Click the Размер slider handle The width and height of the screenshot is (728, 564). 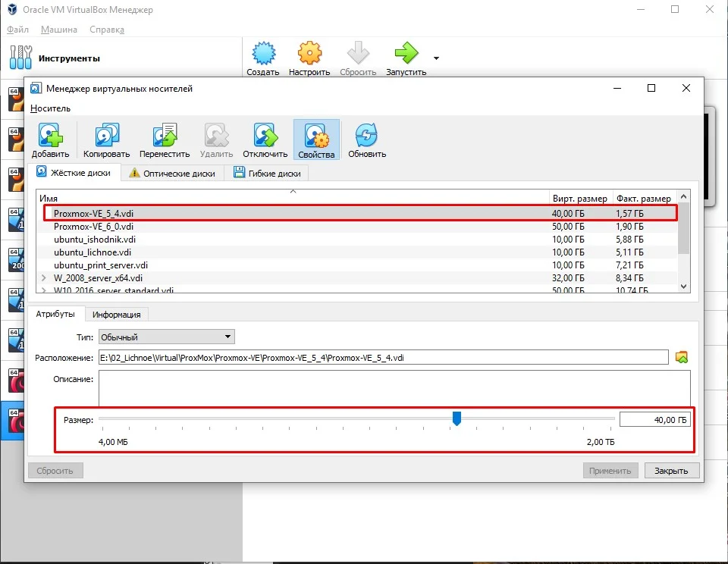click(457, 418)
